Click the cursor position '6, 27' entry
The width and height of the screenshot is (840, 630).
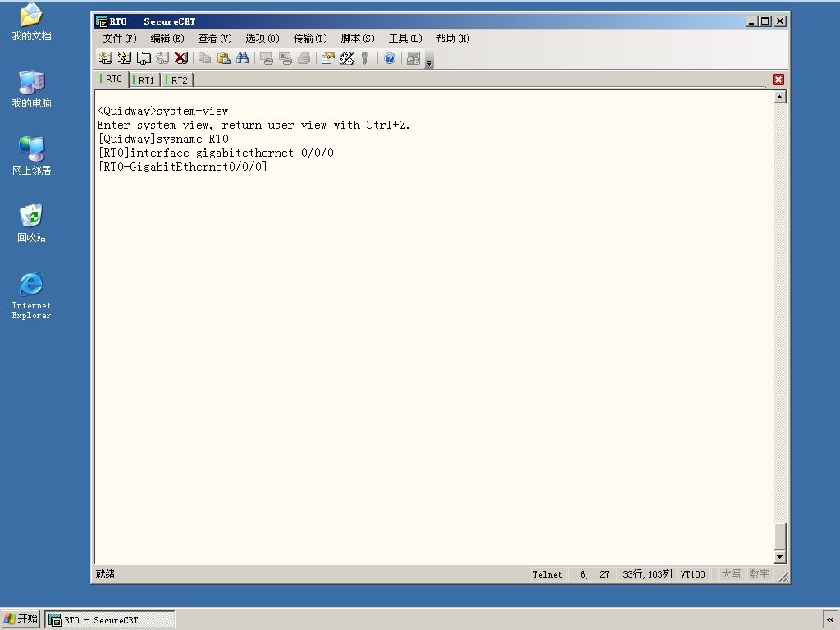point(594,574)
